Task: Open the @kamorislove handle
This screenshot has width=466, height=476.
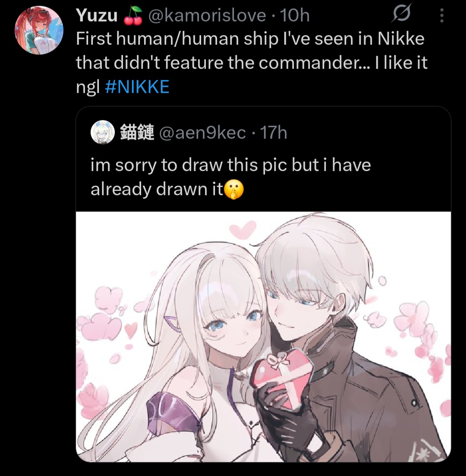Action: click(207, 15)
